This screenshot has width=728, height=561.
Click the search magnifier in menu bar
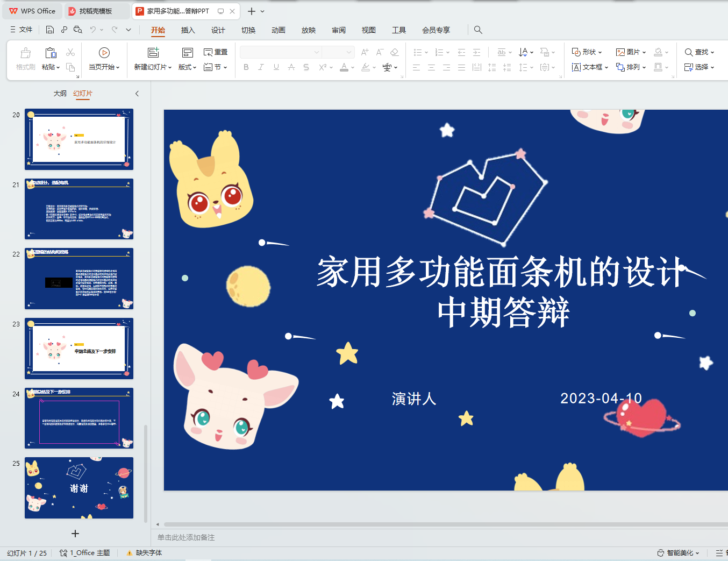(x=478, y=30)
